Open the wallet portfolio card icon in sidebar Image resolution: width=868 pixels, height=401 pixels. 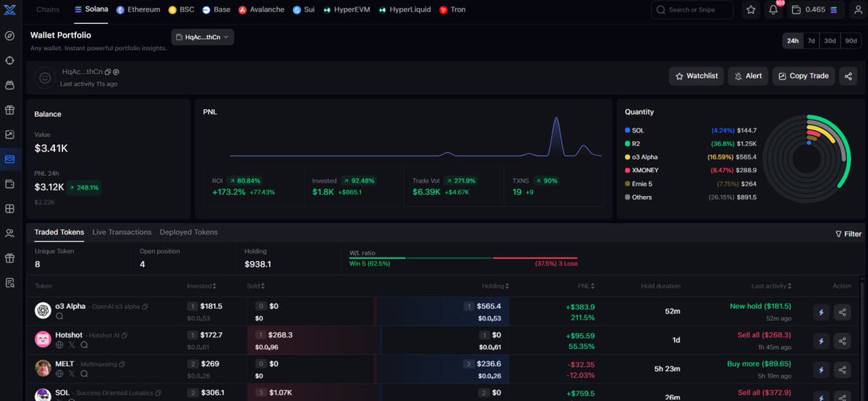(x=9, y=159)
